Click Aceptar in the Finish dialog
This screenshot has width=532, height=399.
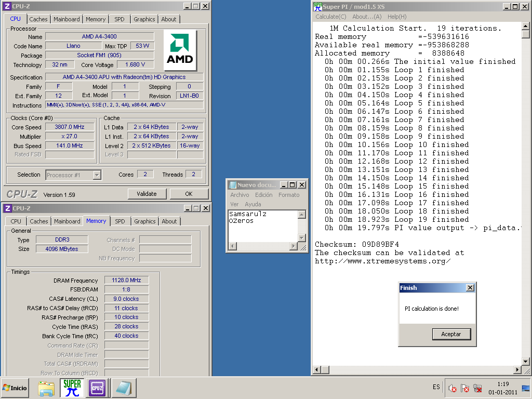click(451, 334)
